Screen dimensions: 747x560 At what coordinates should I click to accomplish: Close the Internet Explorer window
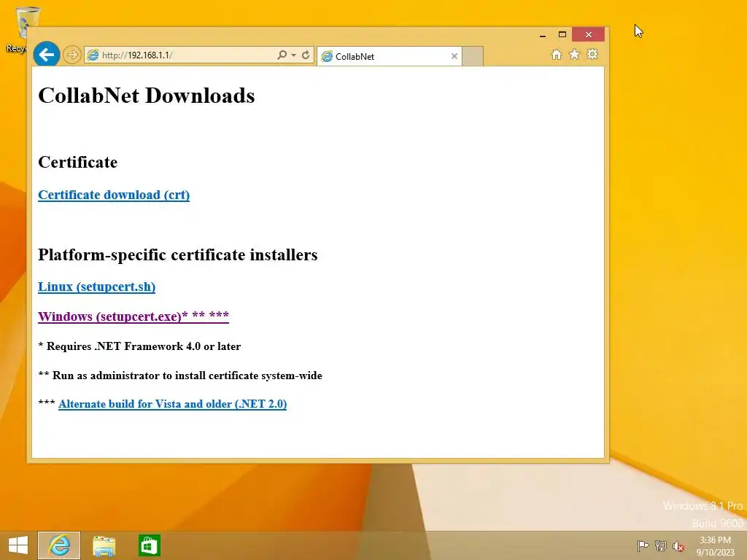pyautogui.click(x=589, y=35)
